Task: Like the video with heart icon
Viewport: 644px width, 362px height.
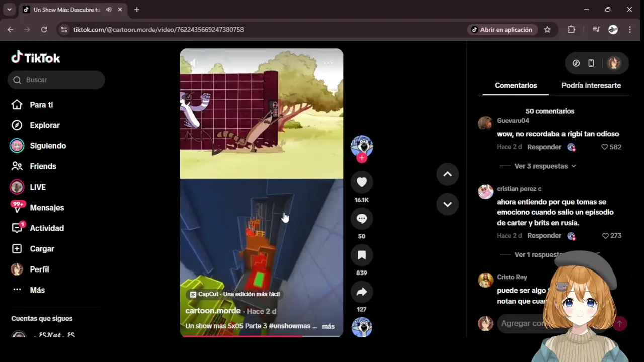Action: click(362, 182)
